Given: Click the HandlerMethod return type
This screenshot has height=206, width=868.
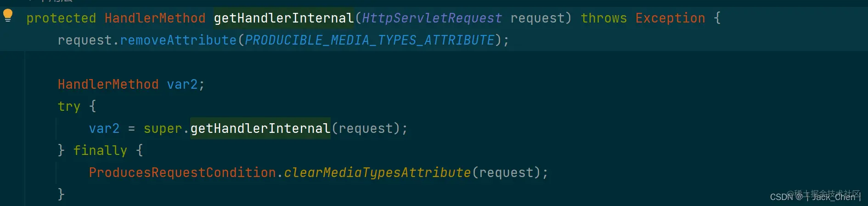Looking at the screenshot, I should 155,18.
